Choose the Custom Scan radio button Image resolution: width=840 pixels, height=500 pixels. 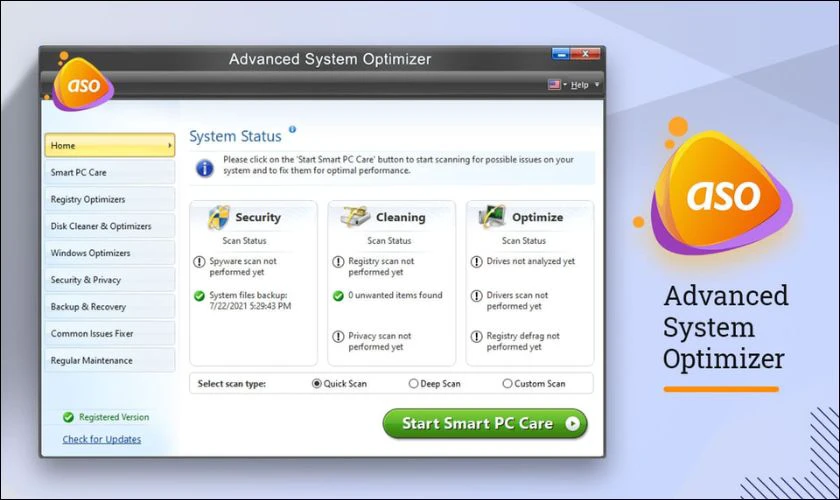pyautogui.click(x=507, y=383)
